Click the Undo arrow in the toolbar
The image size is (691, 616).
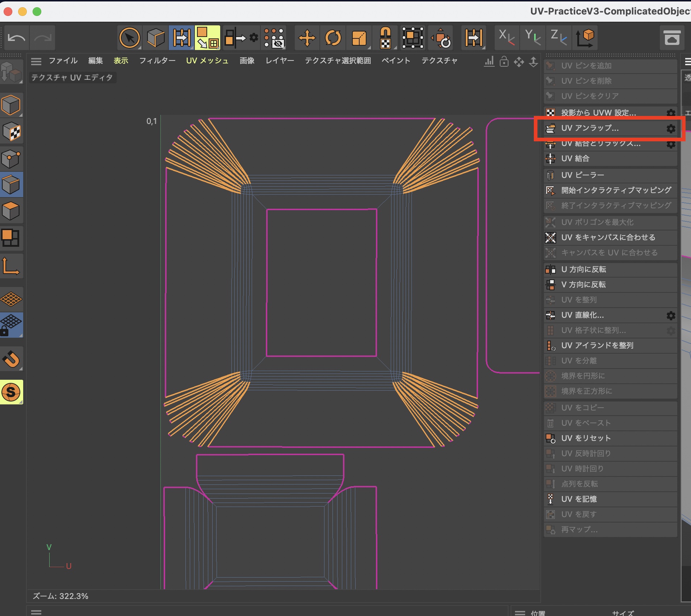tap(16, 38)
